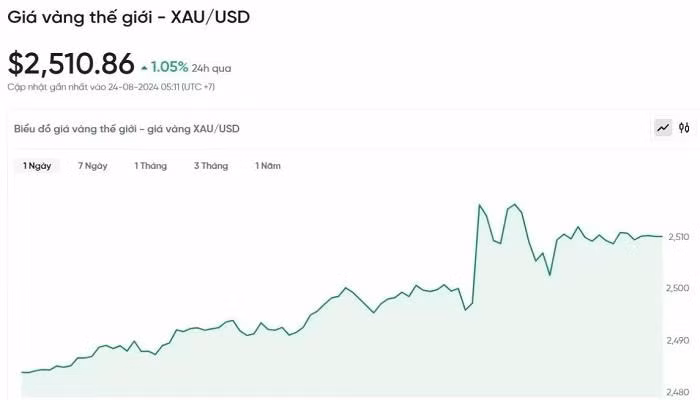The width and height of the screenshot is (700, 400).
Task: Click the 2,500 y-axis label
Action: click(677, 289)
